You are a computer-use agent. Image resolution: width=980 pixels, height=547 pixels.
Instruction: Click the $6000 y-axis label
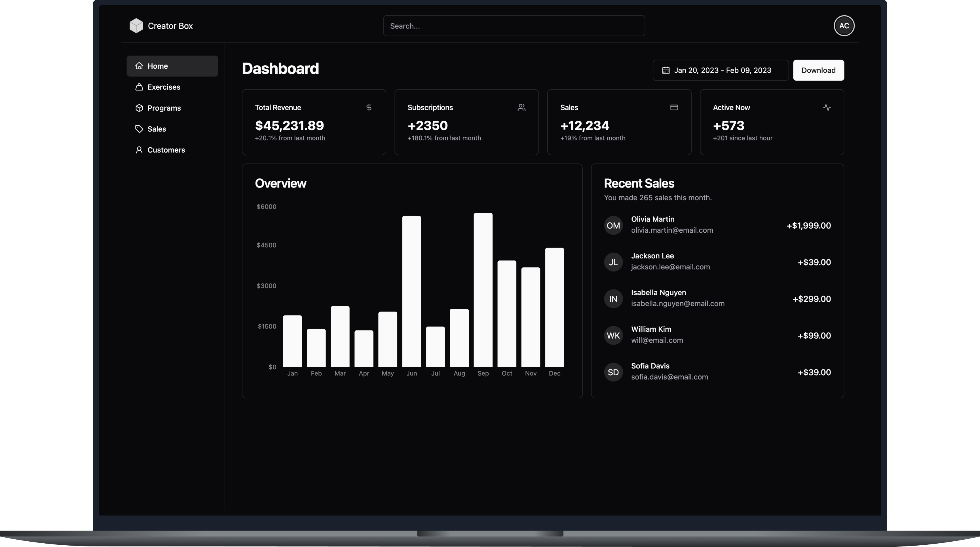[266, 206]
